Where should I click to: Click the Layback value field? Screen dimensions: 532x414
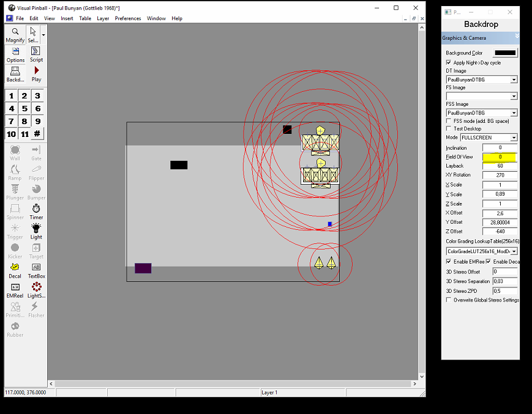pyautogui.click(x=500, y=166)
